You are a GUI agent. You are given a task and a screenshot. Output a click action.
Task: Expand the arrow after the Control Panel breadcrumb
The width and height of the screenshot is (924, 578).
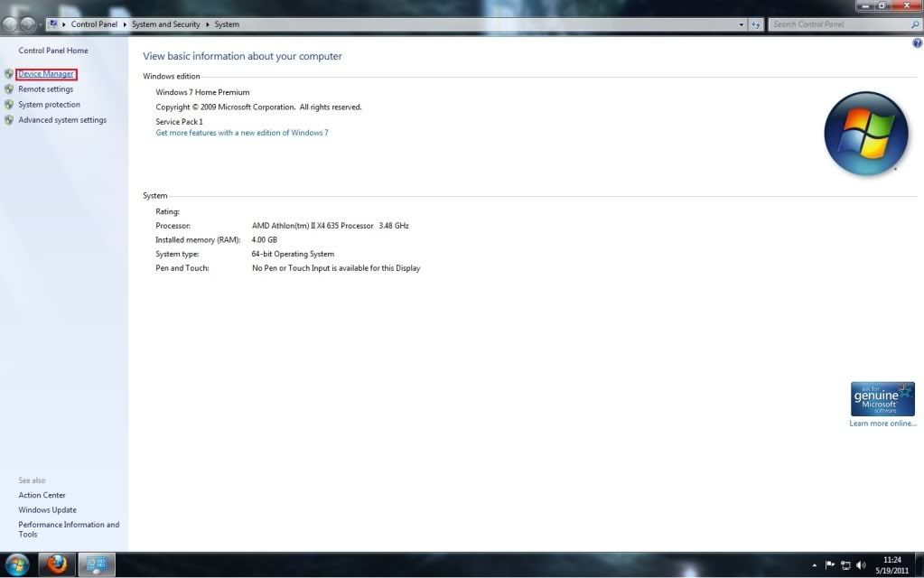pos(125,24)
